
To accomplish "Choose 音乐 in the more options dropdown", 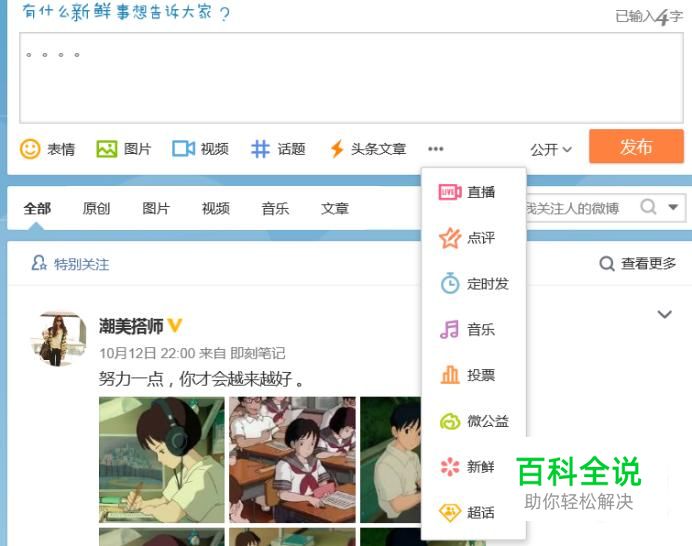I will pos(467,329).
